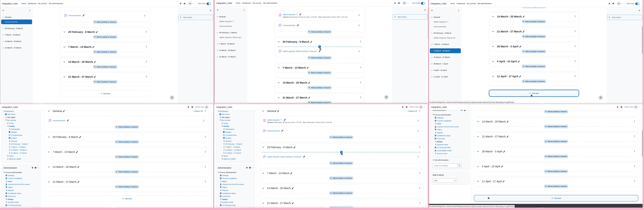
Task: Click Home in top-right panel navbar
Action: pyautogui.click(x=453, y=4)
